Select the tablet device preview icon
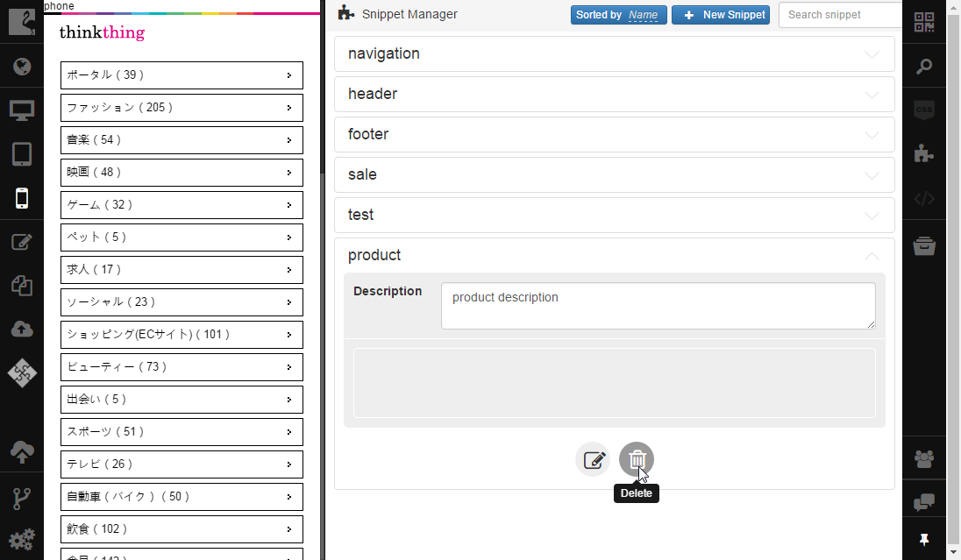Viewport: 961px width, 560px height. [22, 153]
